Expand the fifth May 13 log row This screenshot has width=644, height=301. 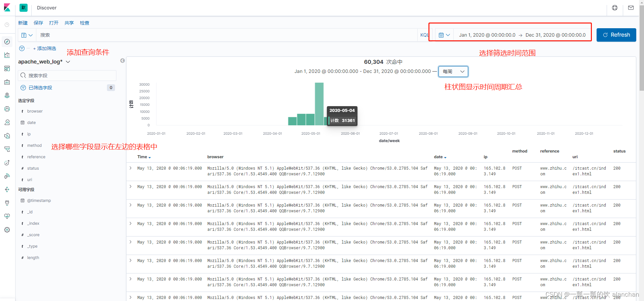coord(130,242)
